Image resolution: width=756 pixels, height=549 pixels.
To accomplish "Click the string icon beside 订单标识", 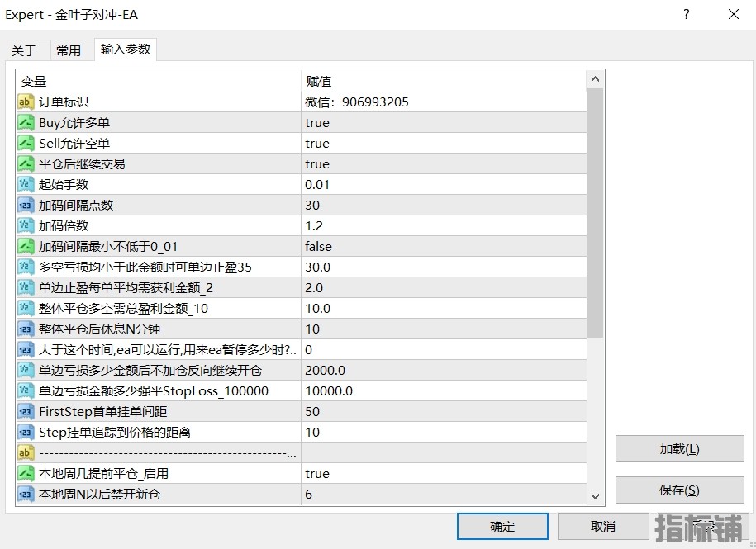I will click(x=26, y=102).
